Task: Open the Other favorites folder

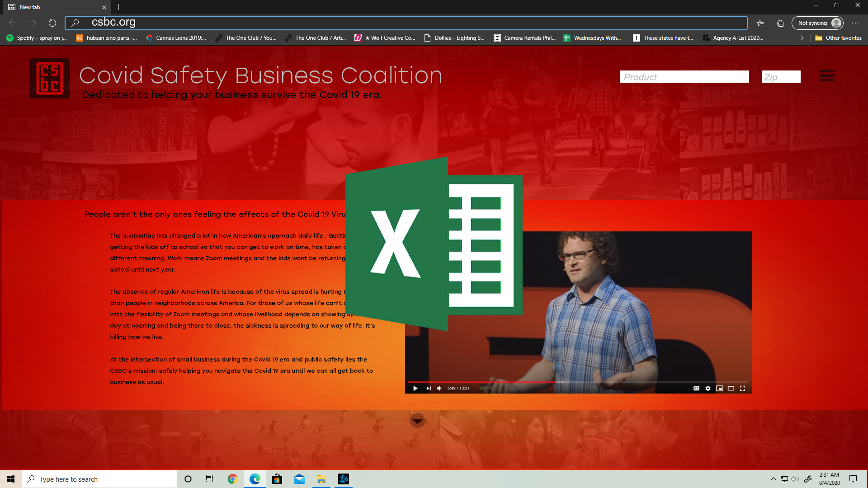Action: click(x=839, y=38)
